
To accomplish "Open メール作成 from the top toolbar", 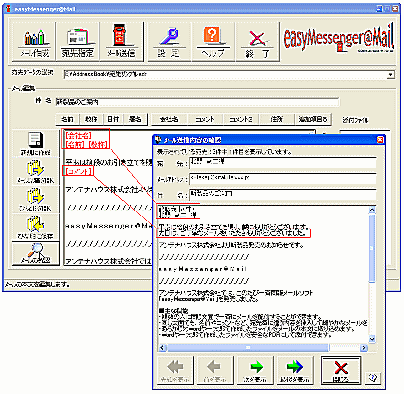I will click(34, 42).
